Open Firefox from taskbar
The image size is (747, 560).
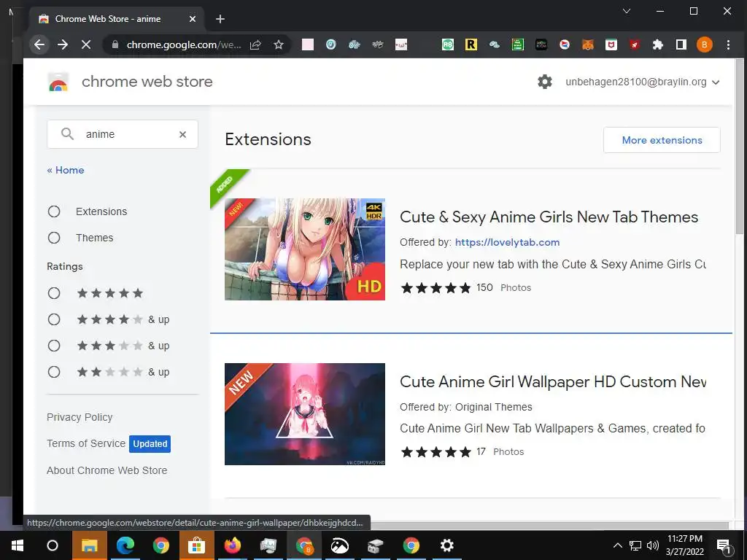[233, 545]
